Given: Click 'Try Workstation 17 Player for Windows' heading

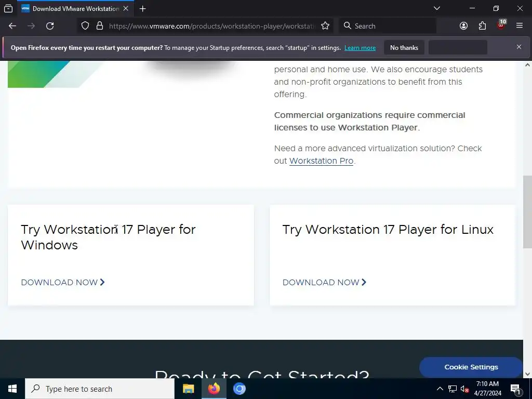Looking at the screenshot, I should pos(108,237).
